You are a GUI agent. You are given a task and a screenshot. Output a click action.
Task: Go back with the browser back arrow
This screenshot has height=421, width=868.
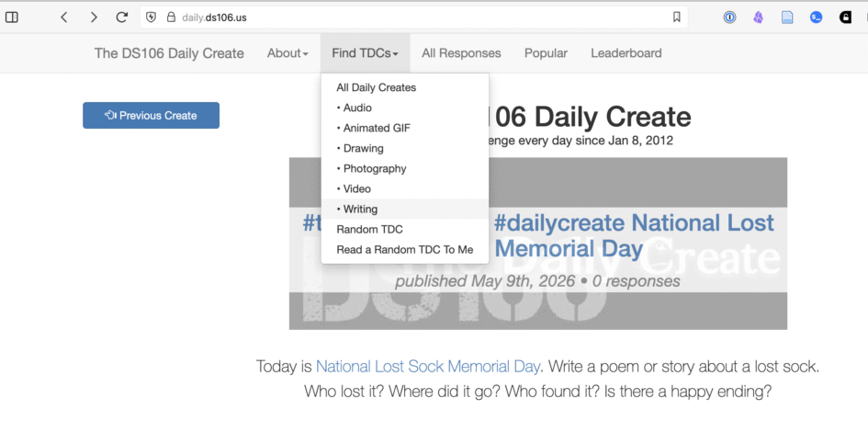[63, 17]
